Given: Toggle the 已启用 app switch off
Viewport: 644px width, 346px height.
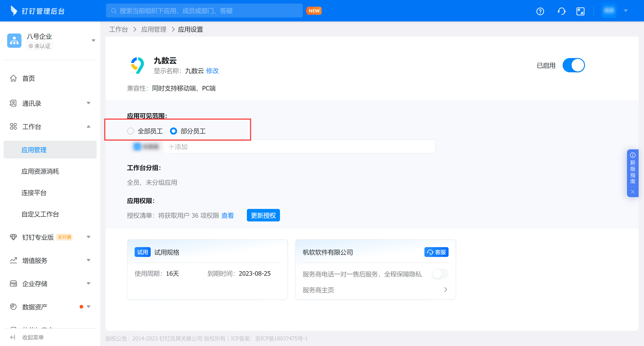Looking at the screenshot, I should [573, 65].
